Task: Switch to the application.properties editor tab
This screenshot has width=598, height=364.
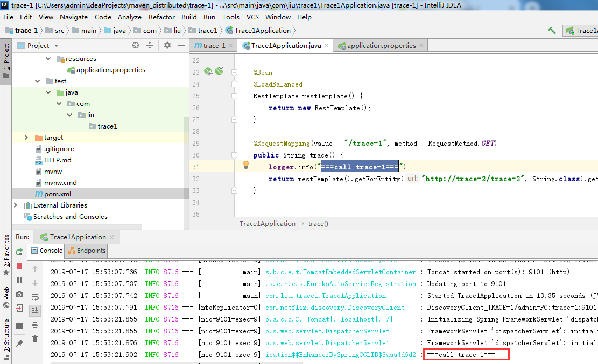Action: point(381,46)
